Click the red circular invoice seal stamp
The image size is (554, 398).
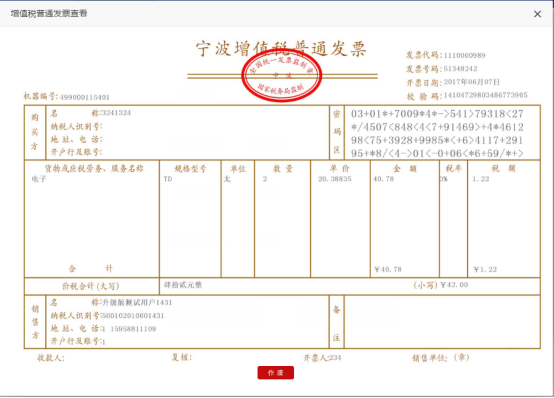pos(281,75)
